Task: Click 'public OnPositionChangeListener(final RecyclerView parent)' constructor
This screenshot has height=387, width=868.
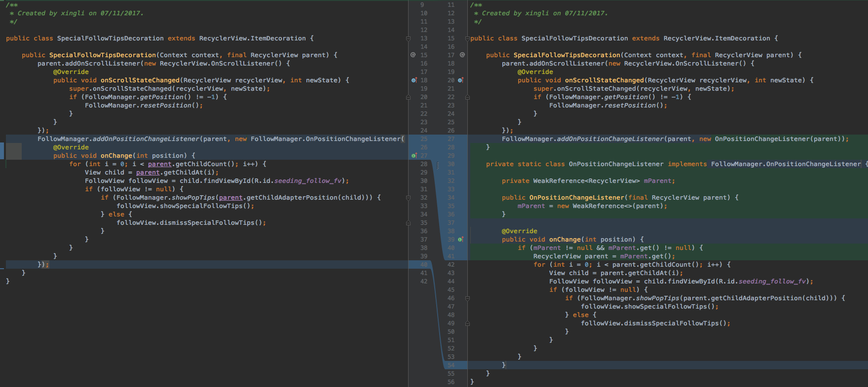Action: pyautogui.click(x=620, y=197)
